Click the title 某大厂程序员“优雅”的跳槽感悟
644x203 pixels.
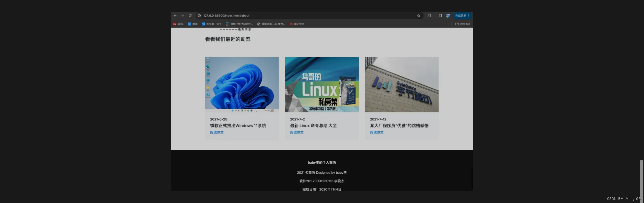tap(399, 126)
